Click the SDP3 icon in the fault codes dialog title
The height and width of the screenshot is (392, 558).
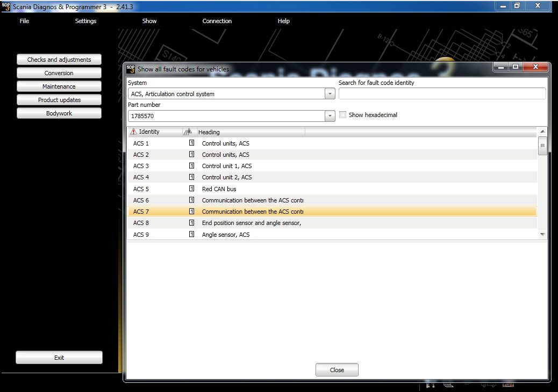click(x=131, y=69)
